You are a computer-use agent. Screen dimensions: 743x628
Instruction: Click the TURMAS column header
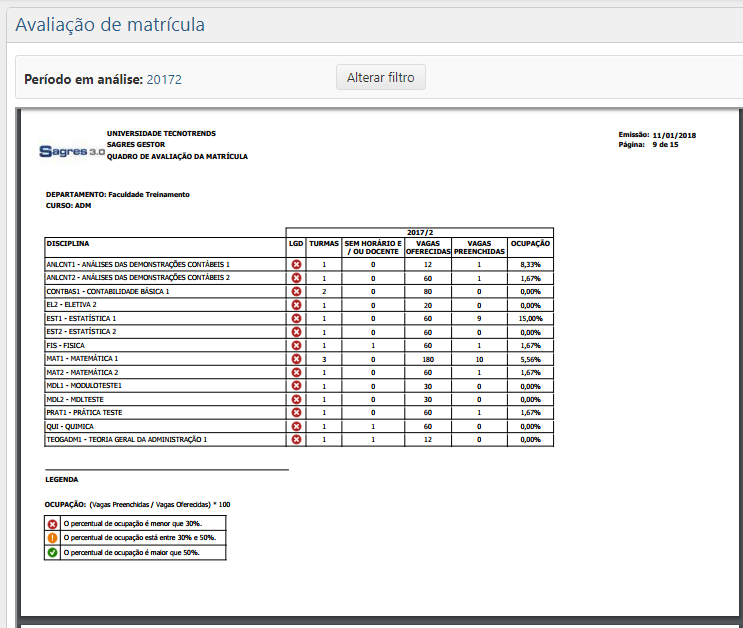coord(324,243)
